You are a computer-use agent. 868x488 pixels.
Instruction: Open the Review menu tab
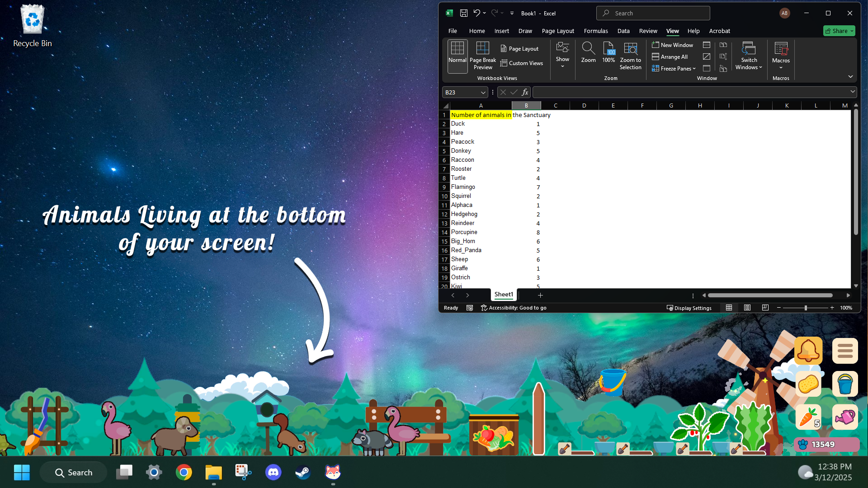648,31
